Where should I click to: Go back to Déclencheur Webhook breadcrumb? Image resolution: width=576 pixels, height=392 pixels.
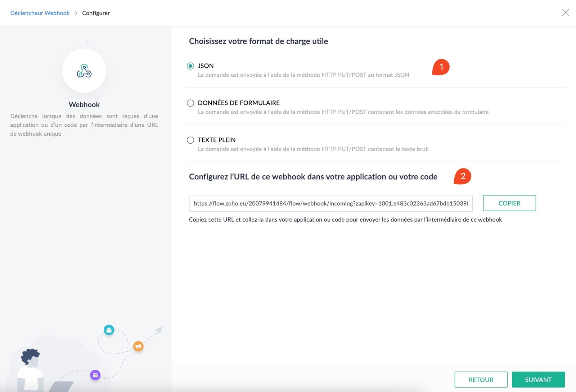point(40,13)
